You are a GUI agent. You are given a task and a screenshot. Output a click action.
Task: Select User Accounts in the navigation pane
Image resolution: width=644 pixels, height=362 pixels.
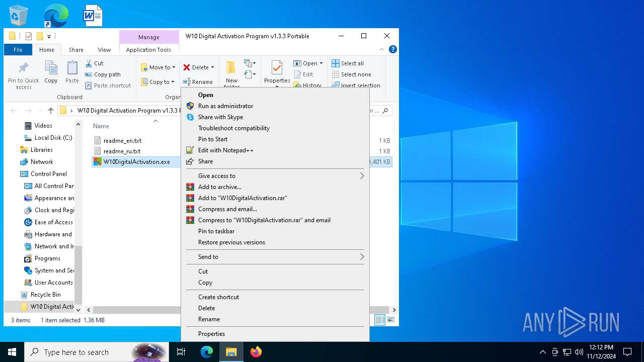[x=53, y=283]
